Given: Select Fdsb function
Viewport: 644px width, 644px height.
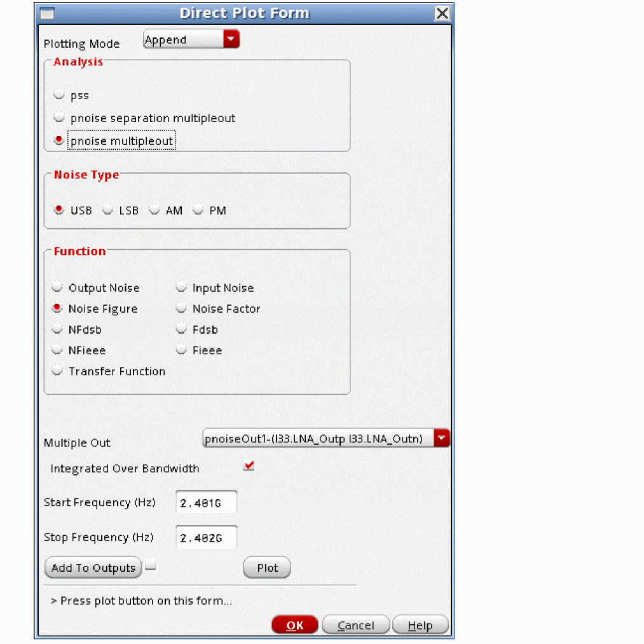Looking at the screenshot, I should point(181,329).
